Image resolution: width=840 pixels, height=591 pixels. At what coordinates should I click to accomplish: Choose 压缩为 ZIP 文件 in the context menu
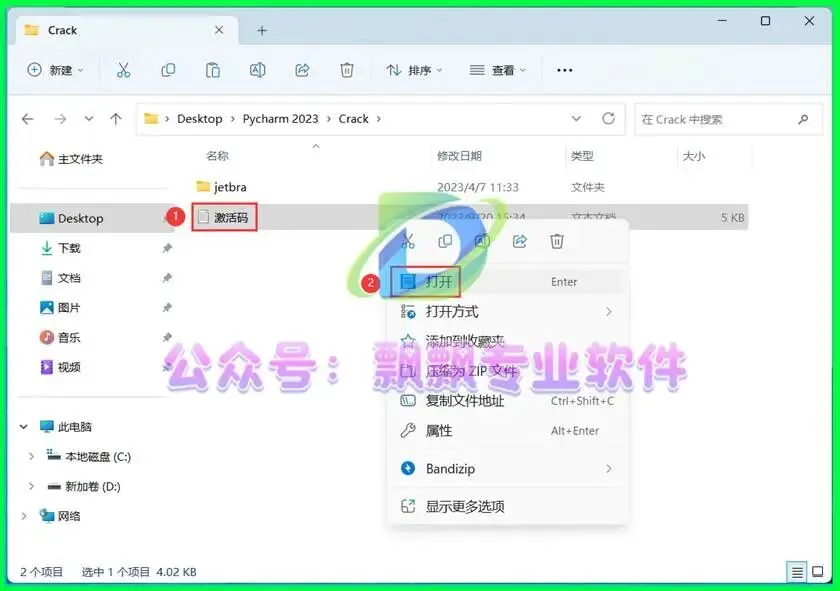point(507,371)
